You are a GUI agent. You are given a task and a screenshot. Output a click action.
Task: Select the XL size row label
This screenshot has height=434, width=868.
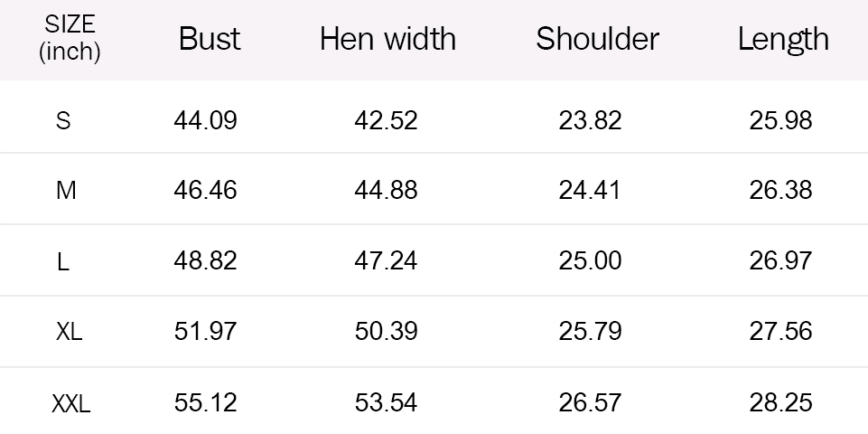69,332
